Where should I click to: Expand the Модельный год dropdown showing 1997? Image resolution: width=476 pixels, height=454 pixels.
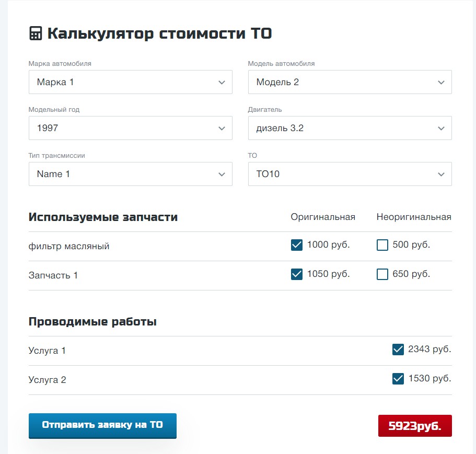click(130, 128)
